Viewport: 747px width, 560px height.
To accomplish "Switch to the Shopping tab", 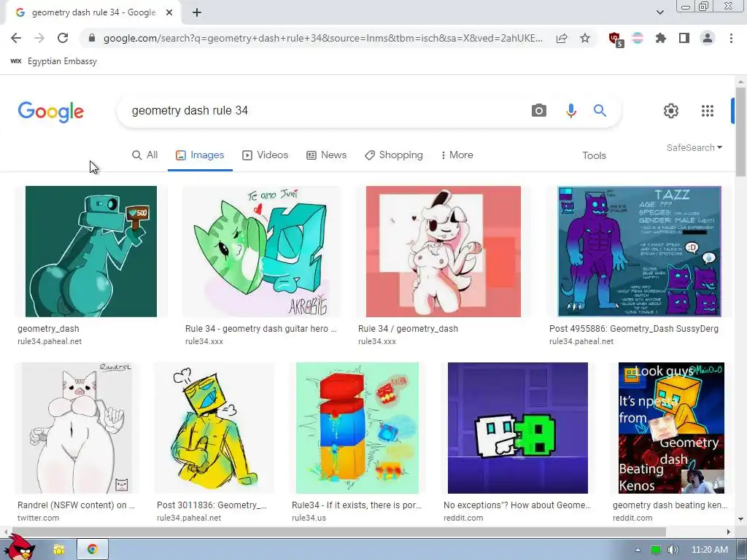I will pos(393,155).
